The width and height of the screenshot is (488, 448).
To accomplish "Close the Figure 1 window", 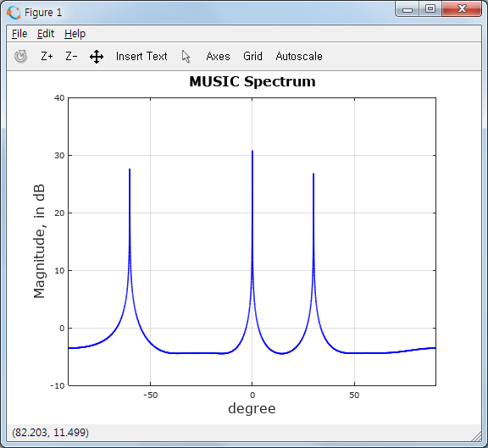I will [x=462, y=8].
